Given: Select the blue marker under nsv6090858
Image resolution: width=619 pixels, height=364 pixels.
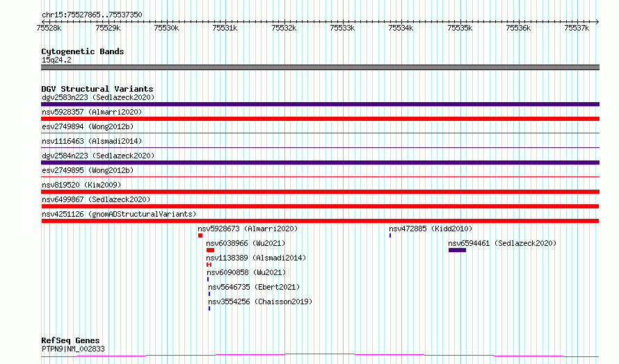Looking at the screenshot, I should 208,279.
